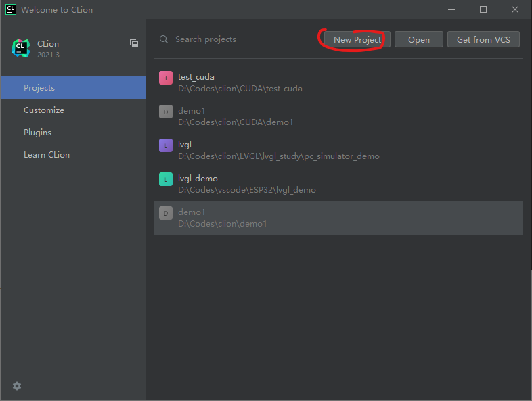Click path ending pc_simulator_demo
The width and height of the screenshot is (532, 401).
(279, 156)
